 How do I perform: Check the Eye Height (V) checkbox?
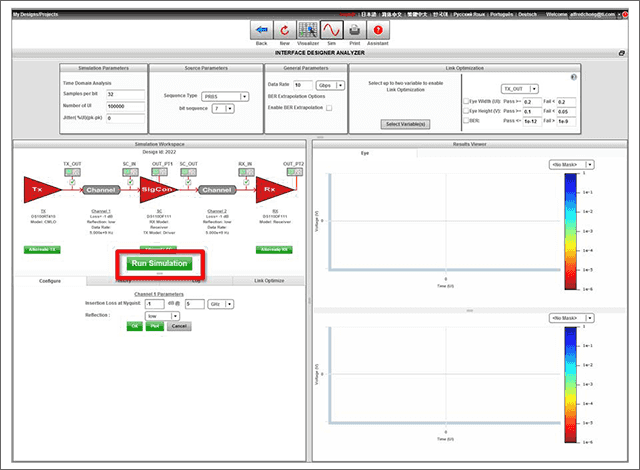(x=466, y=111)
